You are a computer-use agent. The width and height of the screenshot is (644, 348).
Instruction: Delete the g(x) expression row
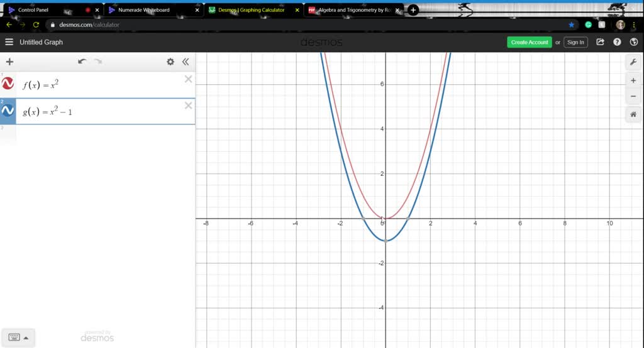(188, 106)
